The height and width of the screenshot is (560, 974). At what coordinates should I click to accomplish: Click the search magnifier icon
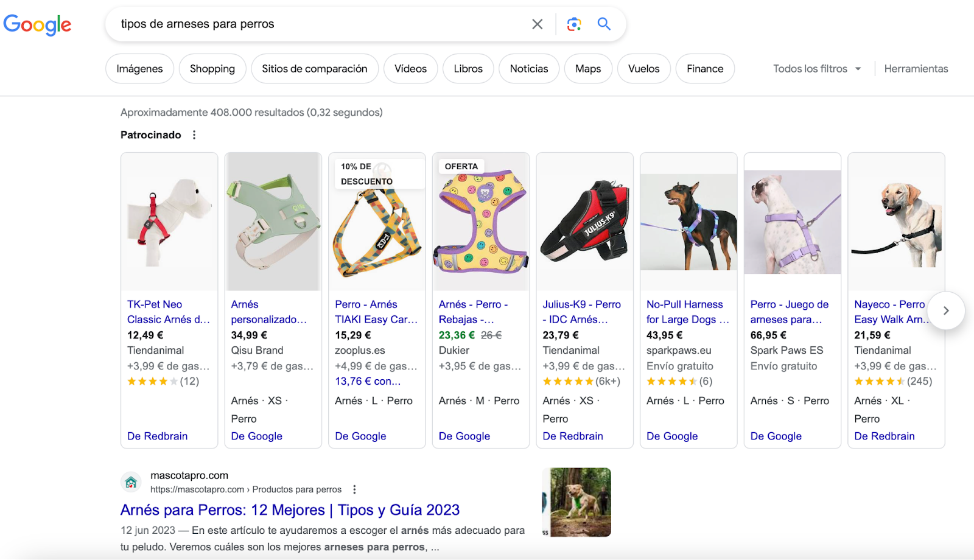tap(603, 24)
